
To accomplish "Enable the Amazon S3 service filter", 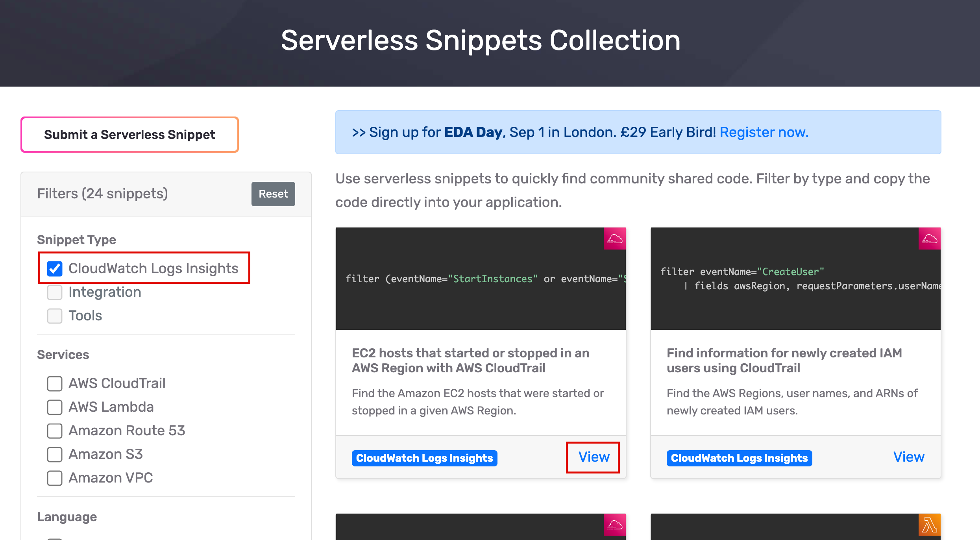I will [55, 454].
